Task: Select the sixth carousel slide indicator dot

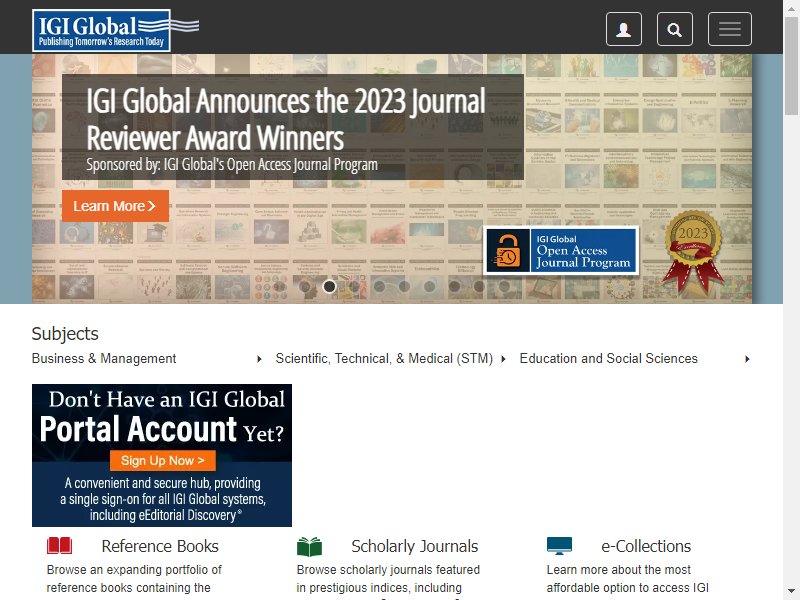Action: tap(404, 287)
